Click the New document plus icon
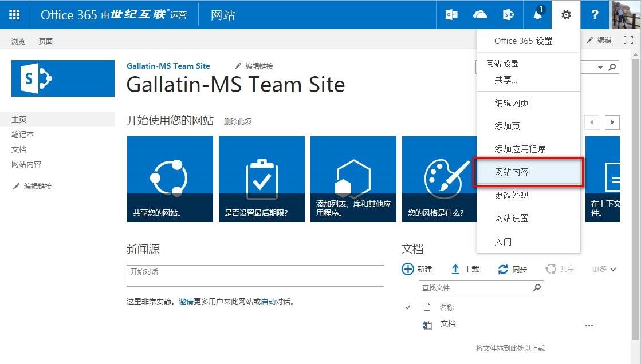 [x=408, y=269]
